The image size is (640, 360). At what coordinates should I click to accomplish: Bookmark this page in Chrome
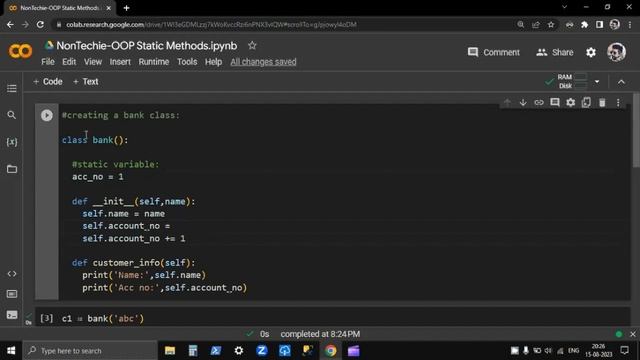click(x=551, y=24)
